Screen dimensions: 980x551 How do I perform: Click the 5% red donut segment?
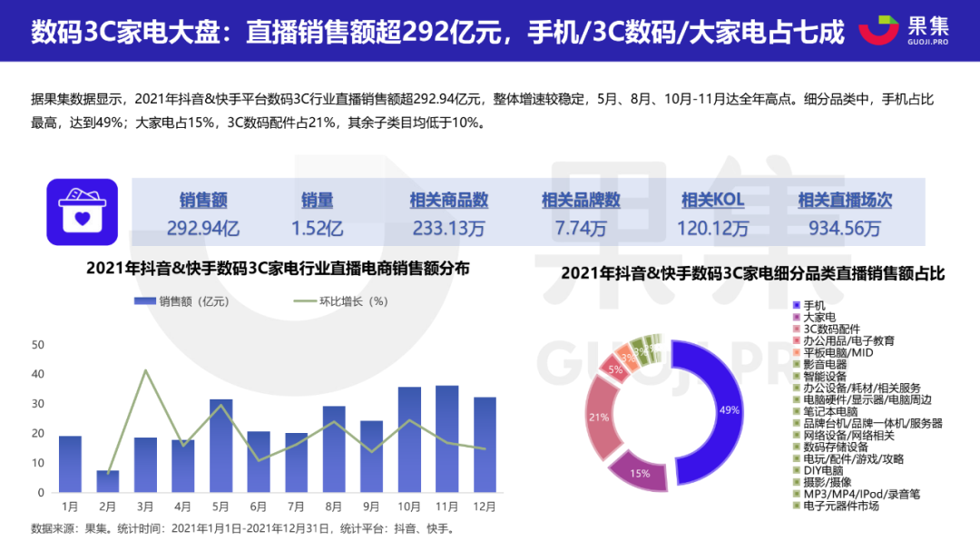tap(615, 369)
